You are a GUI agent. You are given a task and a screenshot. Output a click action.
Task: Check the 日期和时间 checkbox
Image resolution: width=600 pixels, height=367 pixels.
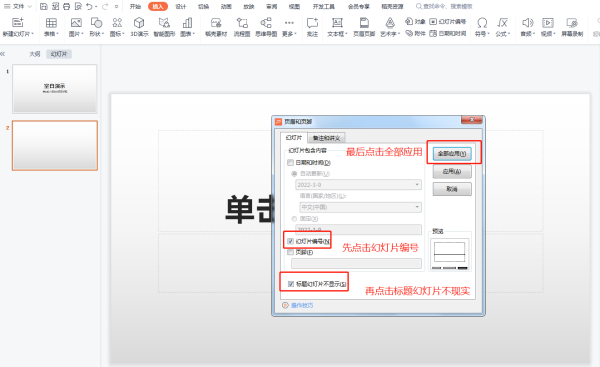point(290,163)
